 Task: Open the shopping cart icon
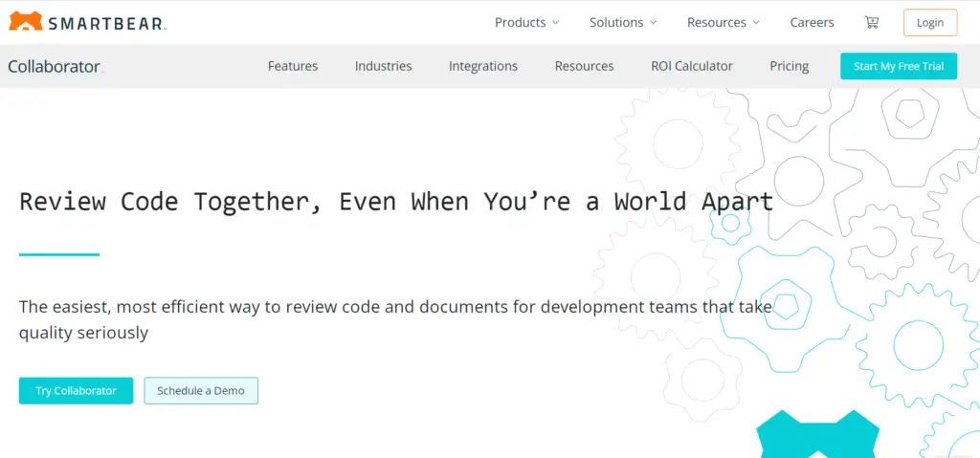871,22
